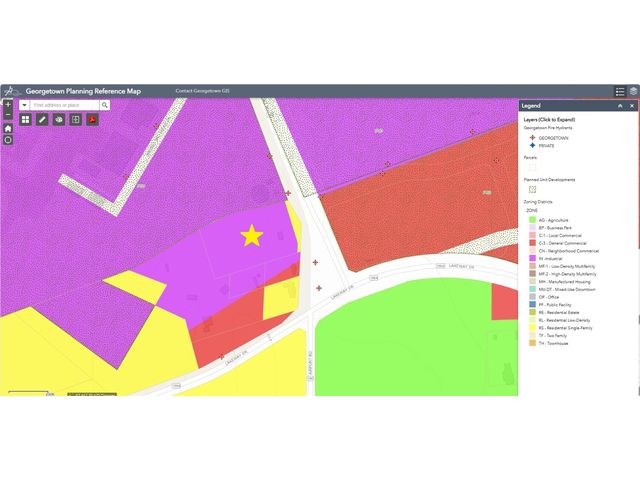Click the find my location button
The width and height of the screenshot is (640, 480).
pos(8,140)
